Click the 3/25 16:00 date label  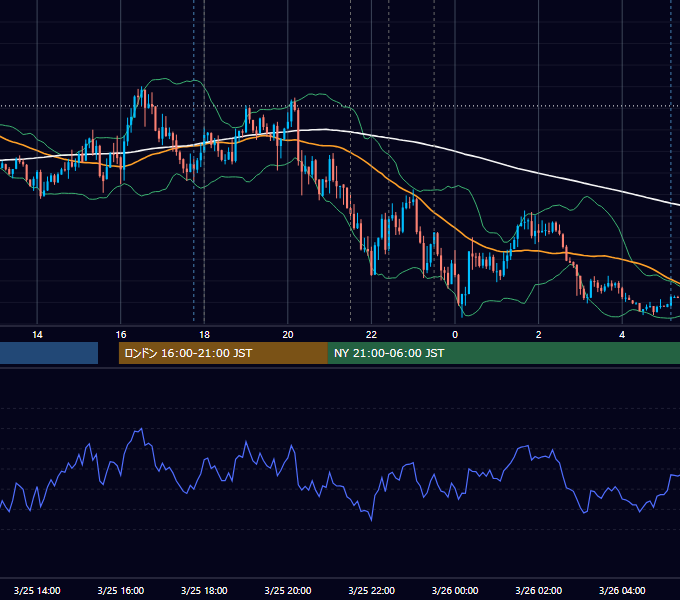[121, 590]
